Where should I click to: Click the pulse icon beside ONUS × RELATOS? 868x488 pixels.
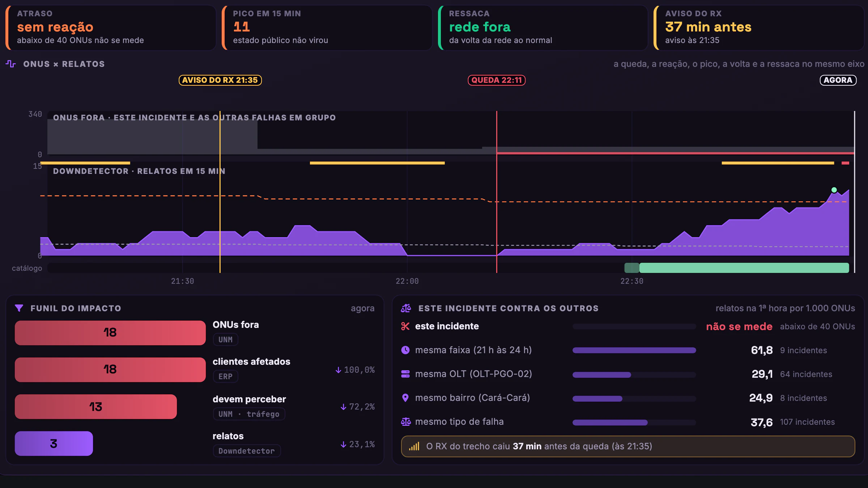pos(11,64)
